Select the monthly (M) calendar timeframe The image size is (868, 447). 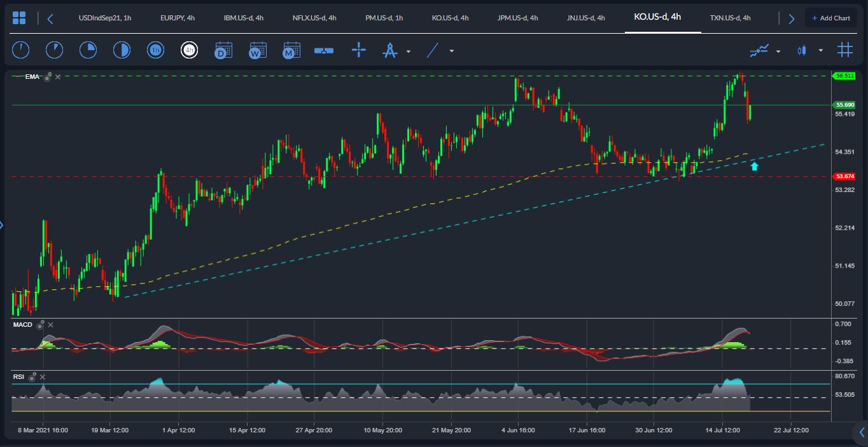(291, 50)
